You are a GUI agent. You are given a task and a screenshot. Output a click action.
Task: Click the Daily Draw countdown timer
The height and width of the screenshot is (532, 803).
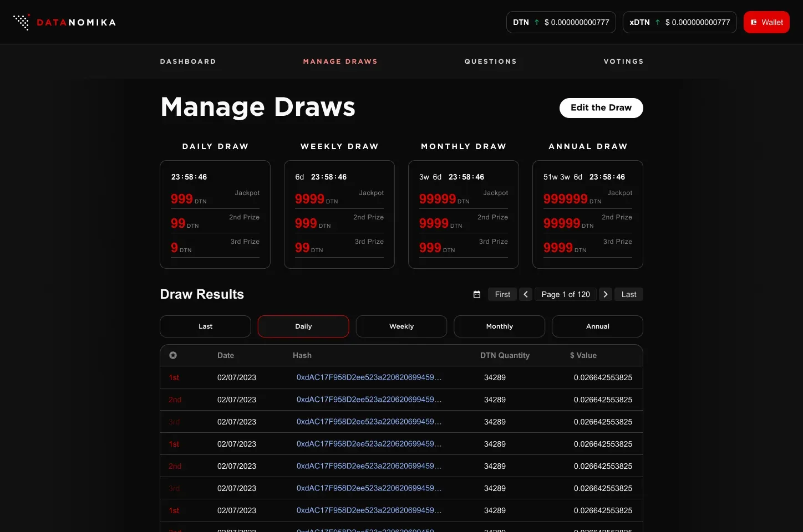click(189, 177)
